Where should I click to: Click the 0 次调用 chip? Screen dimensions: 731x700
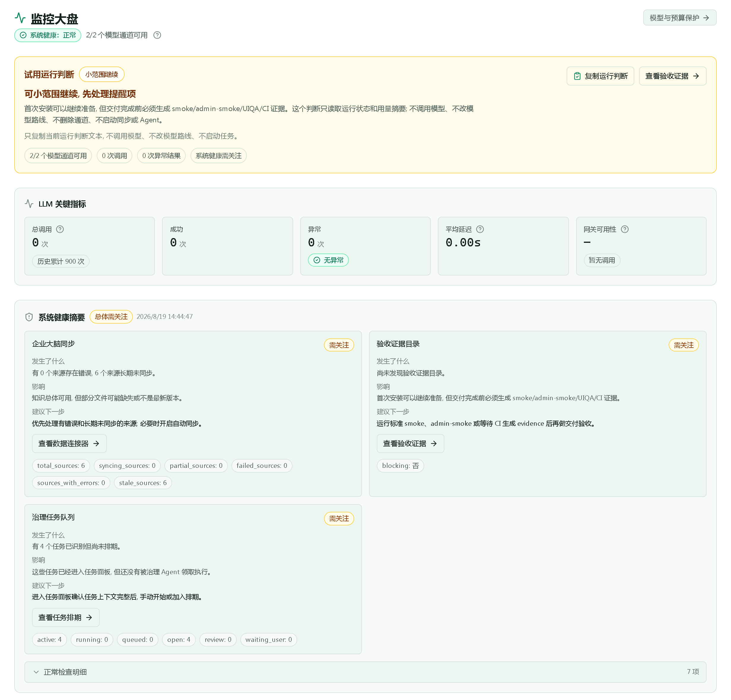(115, 156)
